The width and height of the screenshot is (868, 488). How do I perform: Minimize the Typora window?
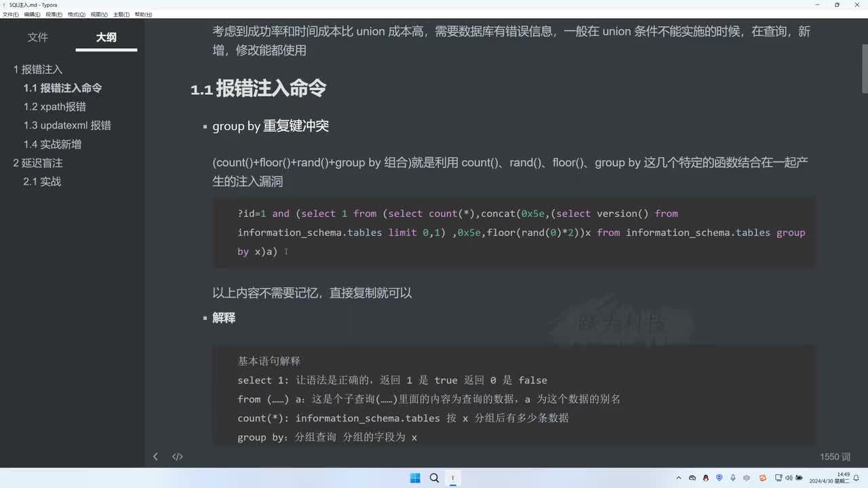818,5
